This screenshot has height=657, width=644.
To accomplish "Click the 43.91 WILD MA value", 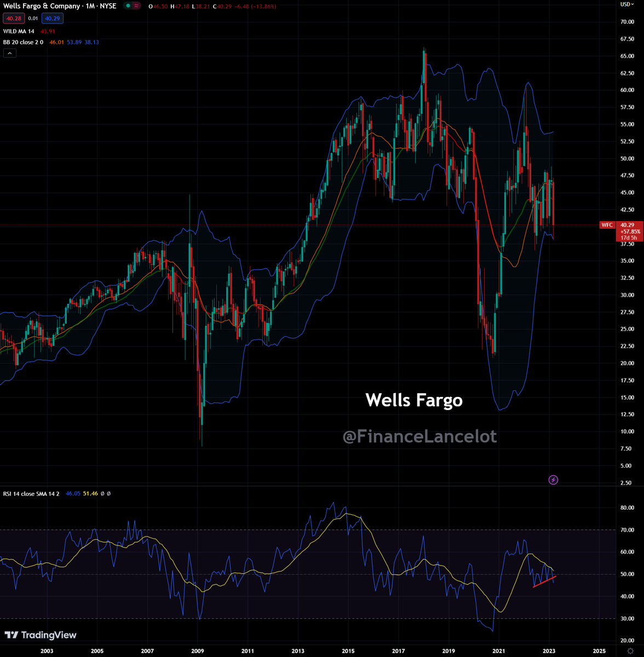I will click(x=48, y=31).
